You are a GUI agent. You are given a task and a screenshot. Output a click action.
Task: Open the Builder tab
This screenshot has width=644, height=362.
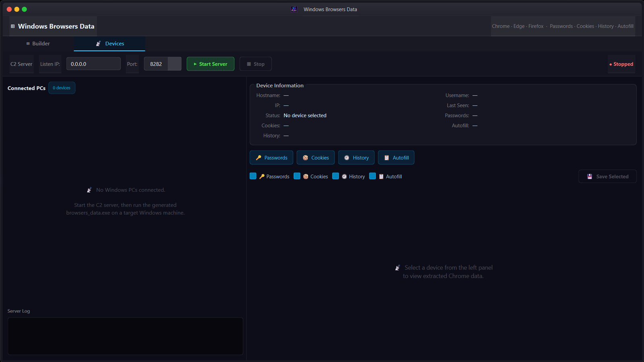[38, 43]
